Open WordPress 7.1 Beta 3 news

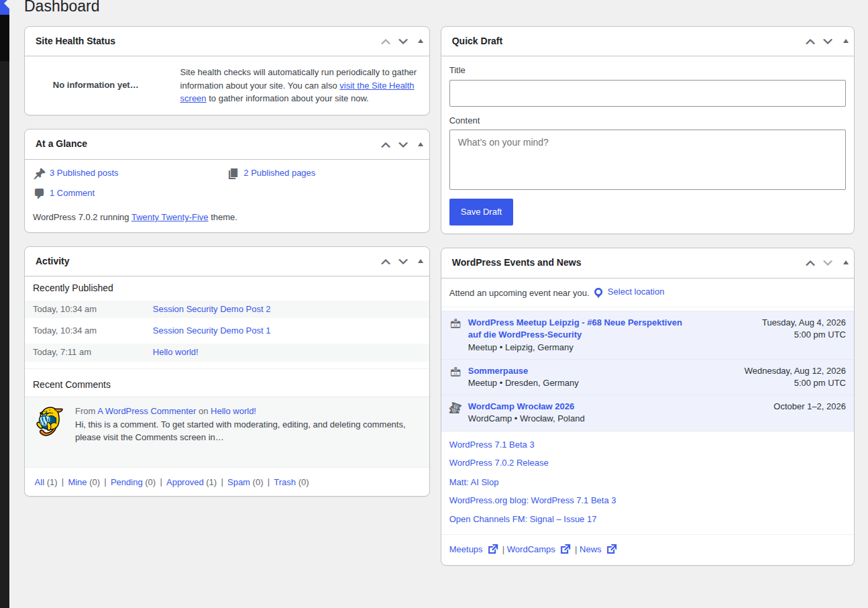[x=492, y=444]
